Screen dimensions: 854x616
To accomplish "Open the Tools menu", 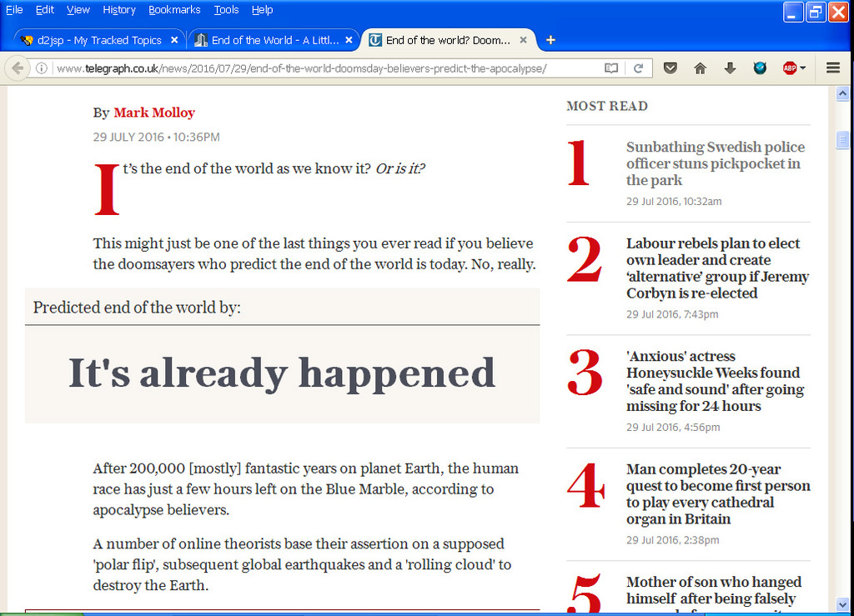I will coord(226,10).
